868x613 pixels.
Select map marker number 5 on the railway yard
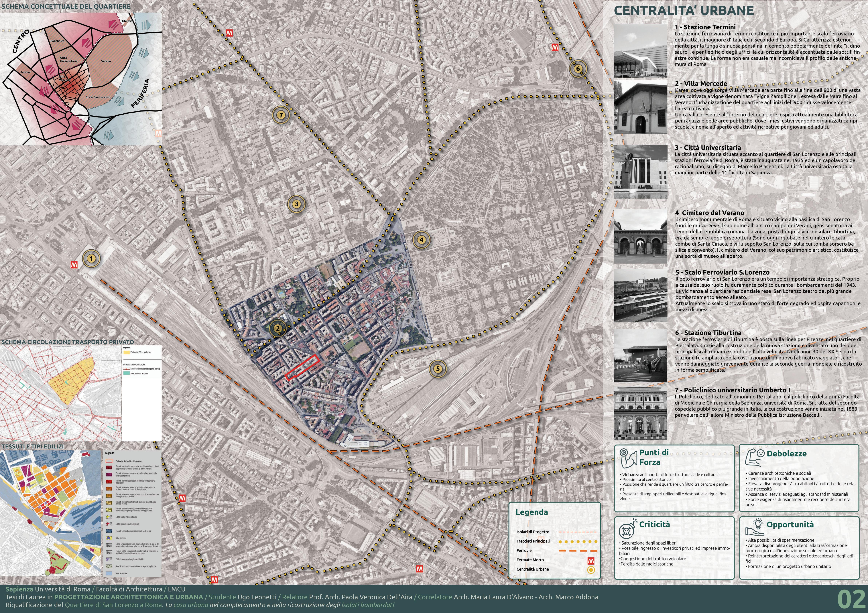tap(438, 368)
